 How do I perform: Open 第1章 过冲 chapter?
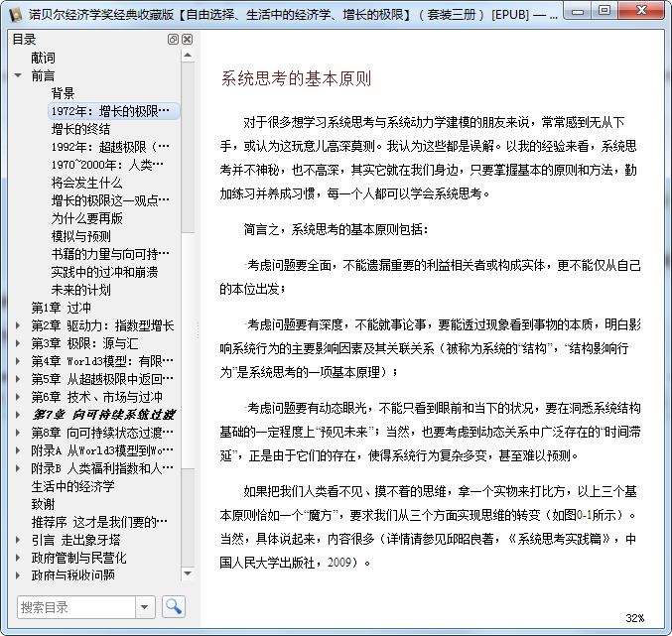point(61,308)
